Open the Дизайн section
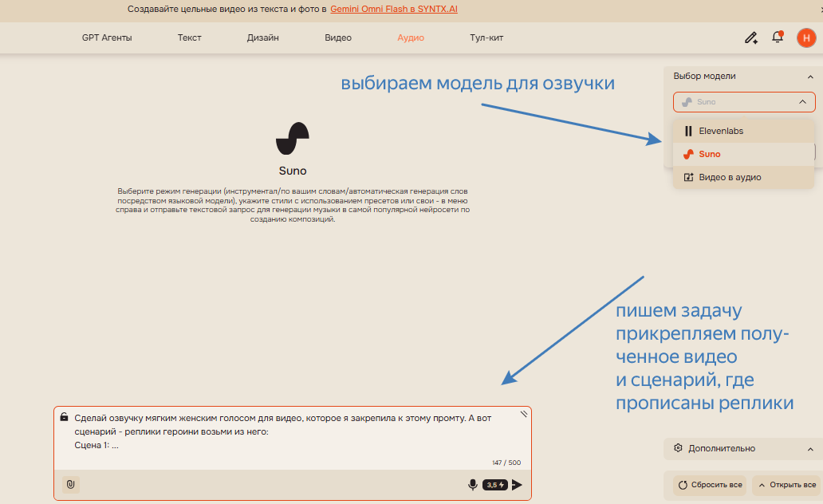823x504 pixels. point(262,37)
